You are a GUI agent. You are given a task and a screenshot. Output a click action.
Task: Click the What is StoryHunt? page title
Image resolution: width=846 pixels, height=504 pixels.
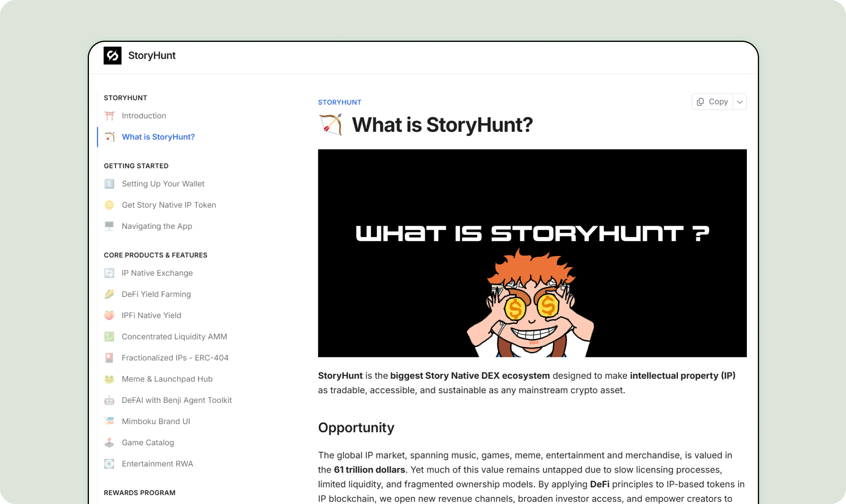click(x=442, y=125)
